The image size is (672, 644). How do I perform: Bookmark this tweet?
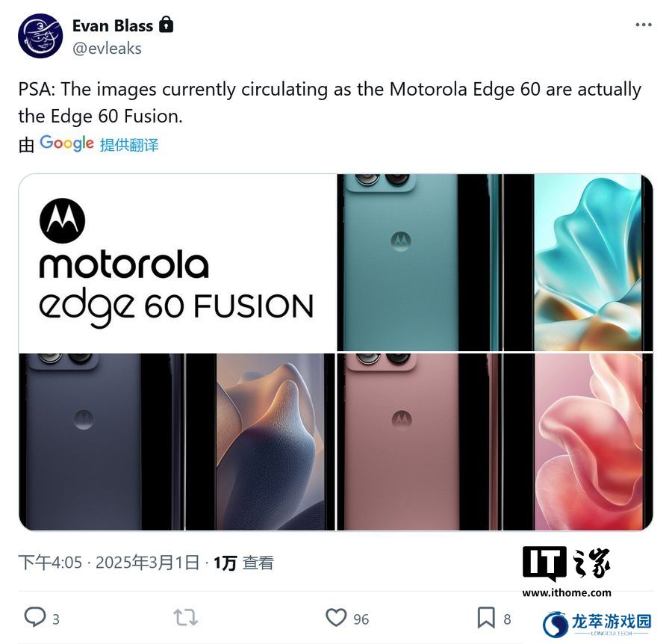486,618
